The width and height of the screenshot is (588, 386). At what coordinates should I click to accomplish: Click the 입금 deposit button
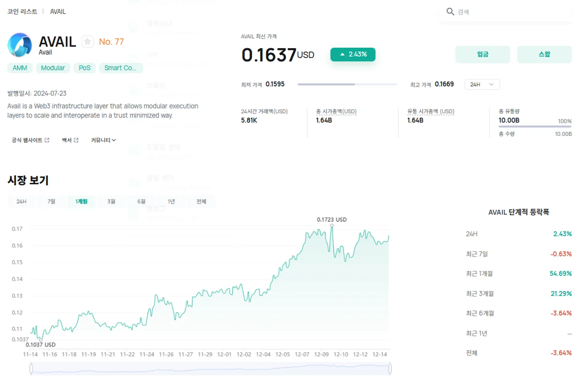point(483,54)
